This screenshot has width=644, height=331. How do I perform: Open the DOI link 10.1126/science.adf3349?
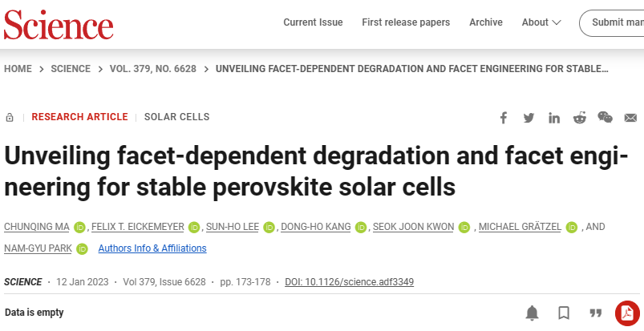(x=349, y=282)
